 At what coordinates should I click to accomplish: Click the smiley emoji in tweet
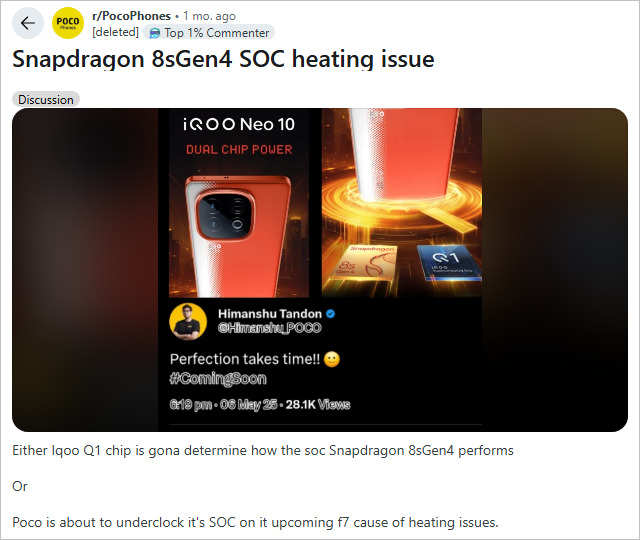[x=332, y=359]
